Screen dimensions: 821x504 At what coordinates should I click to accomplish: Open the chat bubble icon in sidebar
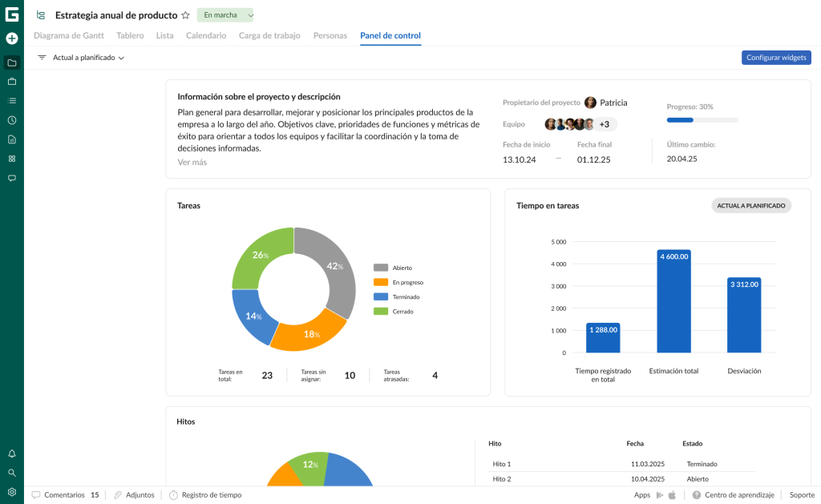point(11,178)
